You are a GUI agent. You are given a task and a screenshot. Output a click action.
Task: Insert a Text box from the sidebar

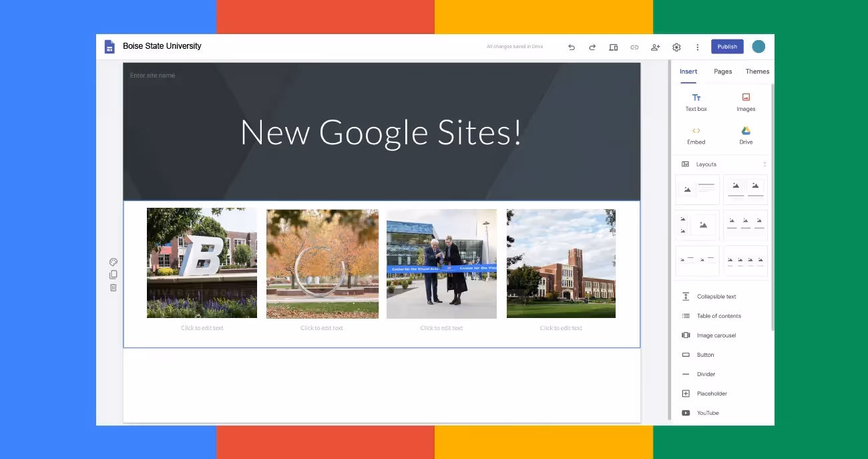click(x=696, y=102)
